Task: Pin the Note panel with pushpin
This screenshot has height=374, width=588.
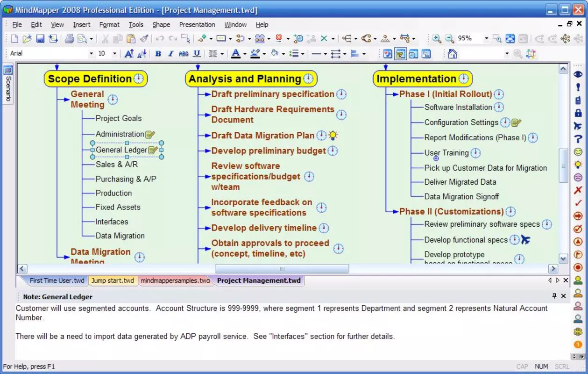Action: pos(554,296)
